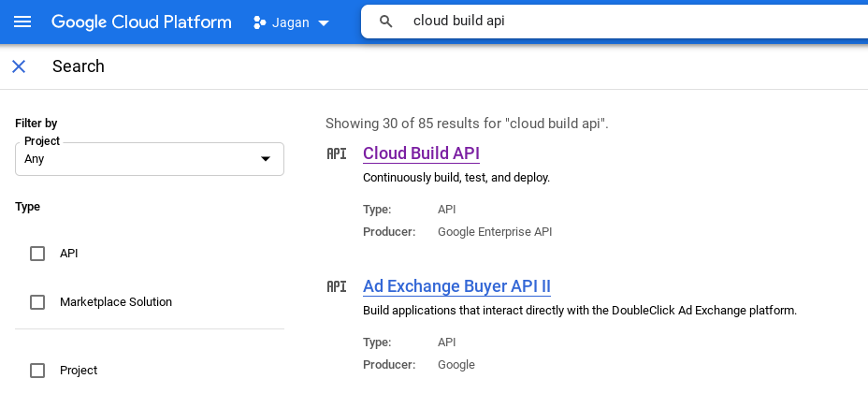
Task: Select the Jagan project name in header
Action: (291, 22)
